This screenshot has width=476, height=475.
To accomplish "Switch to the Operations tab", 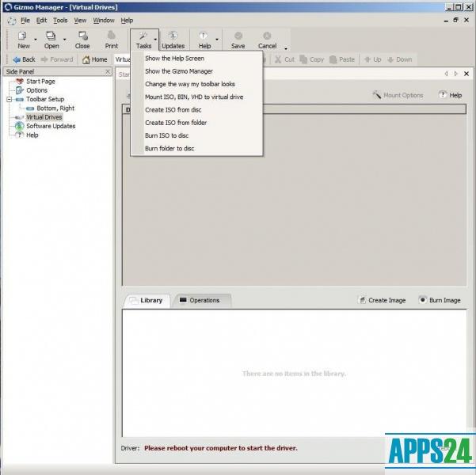I will 202,301.
